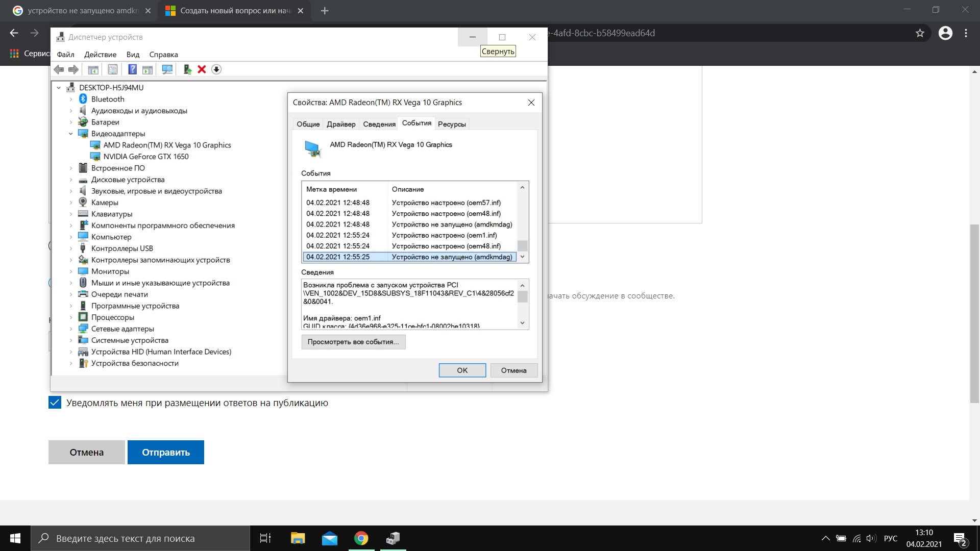This screenshot has width=980, height=551.
Task: Click Chrome icon on the taskbar
Action: click(x=361, y=538)
